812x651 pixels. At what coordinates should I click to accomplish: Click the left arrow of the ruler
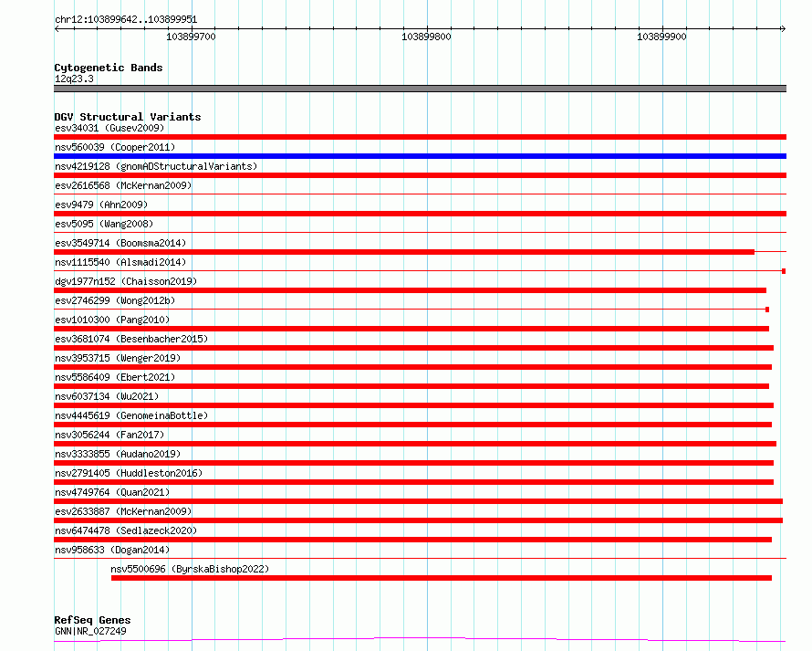[57, 29]
